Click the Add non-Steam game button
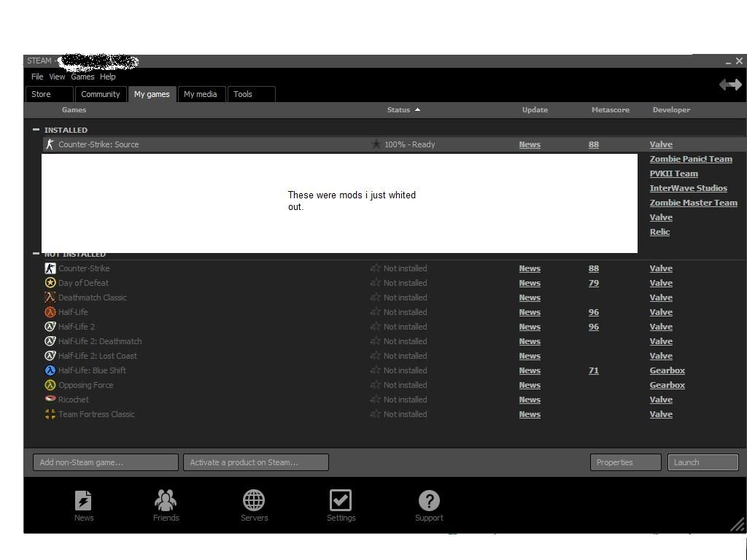The height and width of the screenshot is (560, 747). [x=106, y=462]
